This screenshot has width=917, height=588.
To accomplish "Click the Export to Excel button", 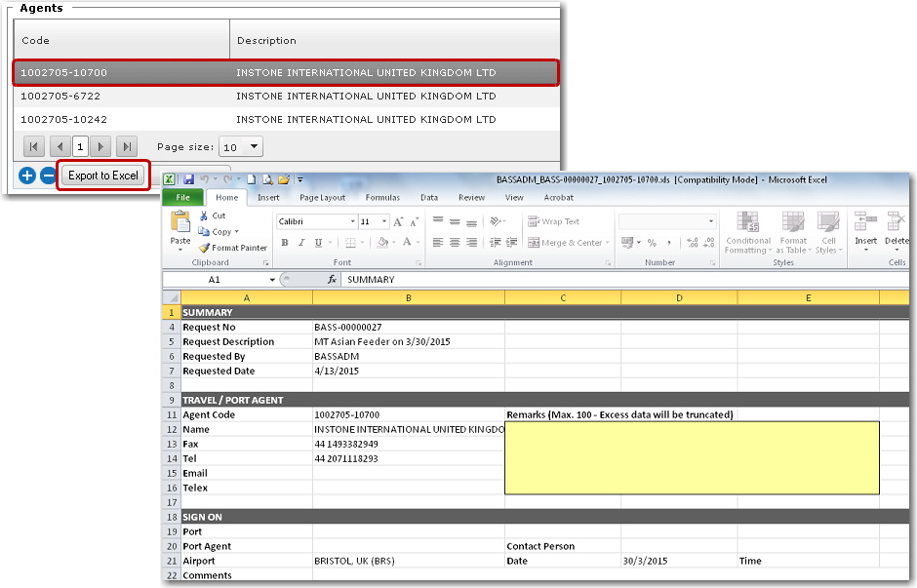I will point(103,176).
